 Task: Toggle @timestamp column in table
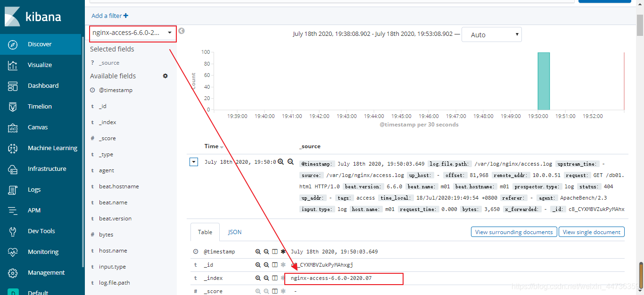(275, 252)
